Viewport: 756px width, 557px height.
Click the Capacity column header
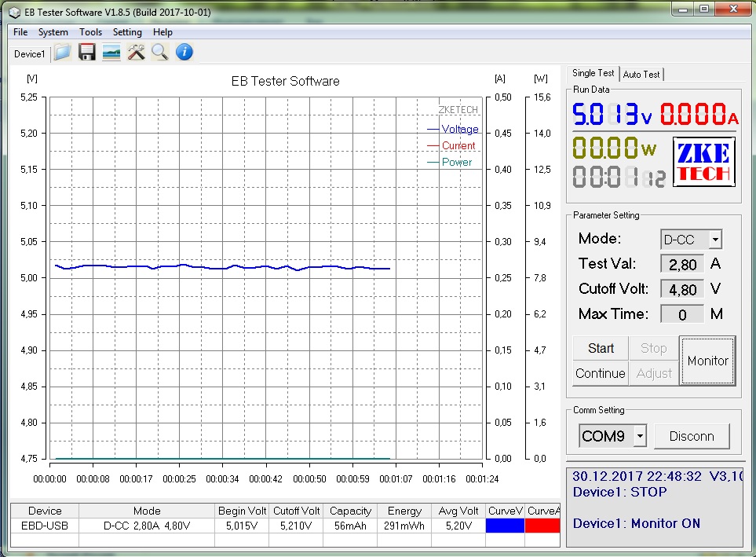(350, 511)
